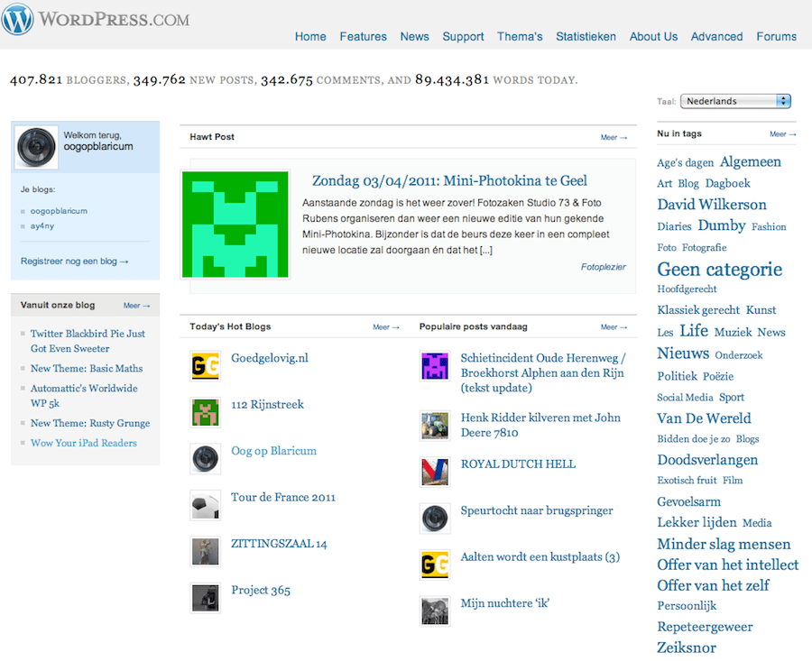Click Registreer nog een blog link
This screenshot has width=812, height=661.
coord(74,262)
